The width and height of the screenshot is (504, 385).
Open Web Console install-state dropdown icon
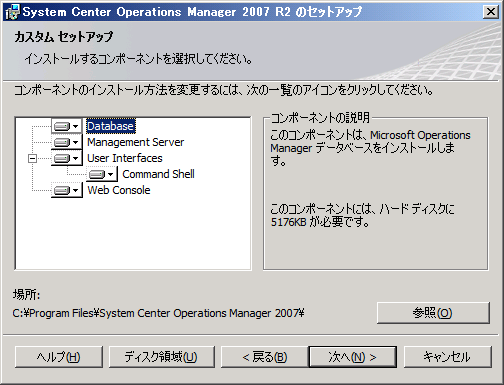click(x=66, y=190)
